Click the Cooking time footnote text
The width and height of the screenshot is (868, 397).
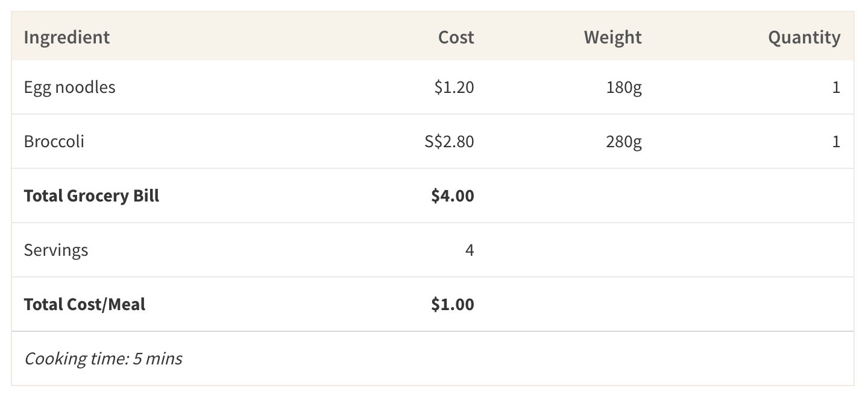[103, 359]
